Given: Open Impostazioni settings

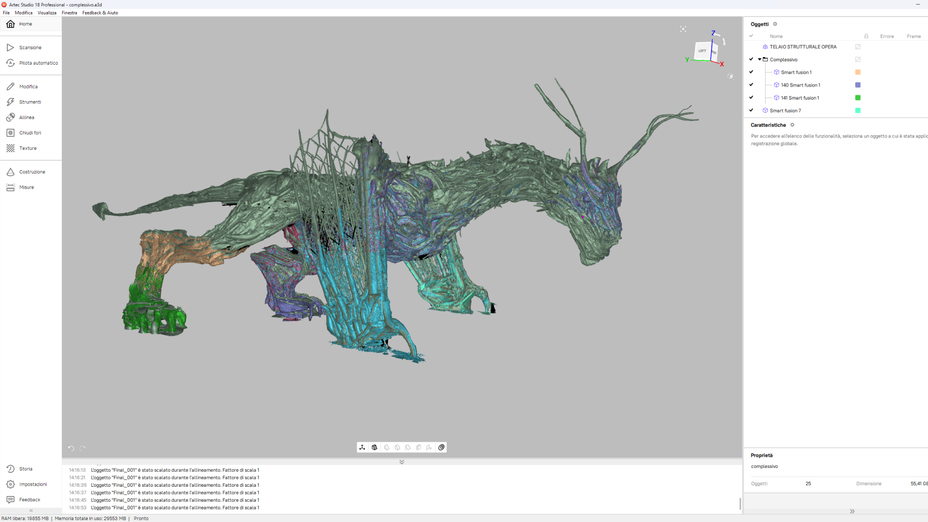Looking at the screenshot, I should pyautogui.click(x=30, y=484).
